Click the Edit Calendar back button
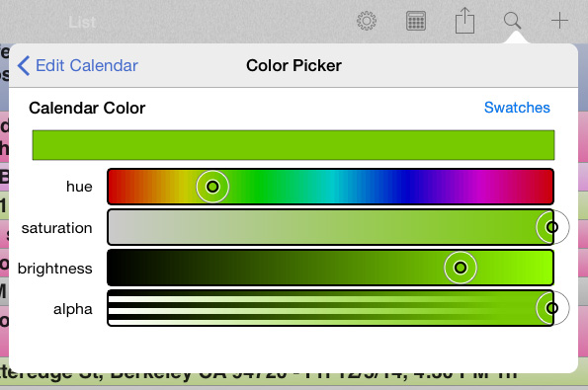Viewport: 588px width, 390px height. [x=78, y=66]
